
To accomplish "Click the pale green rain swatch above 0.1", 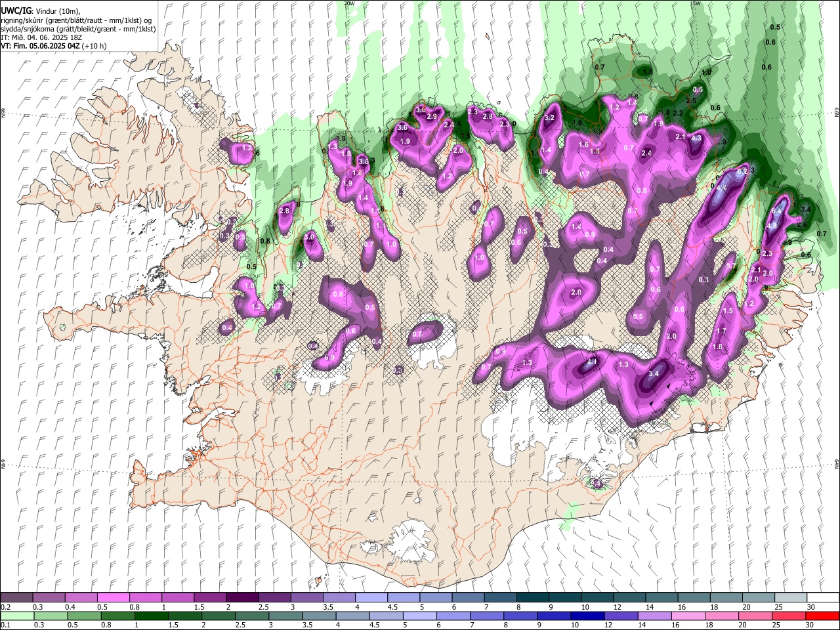I will [x=17, y=616].
